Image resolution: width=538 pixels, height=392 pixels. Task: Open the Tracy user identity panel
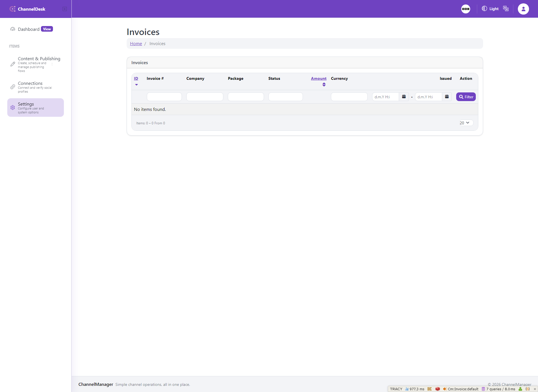point(520,389)
